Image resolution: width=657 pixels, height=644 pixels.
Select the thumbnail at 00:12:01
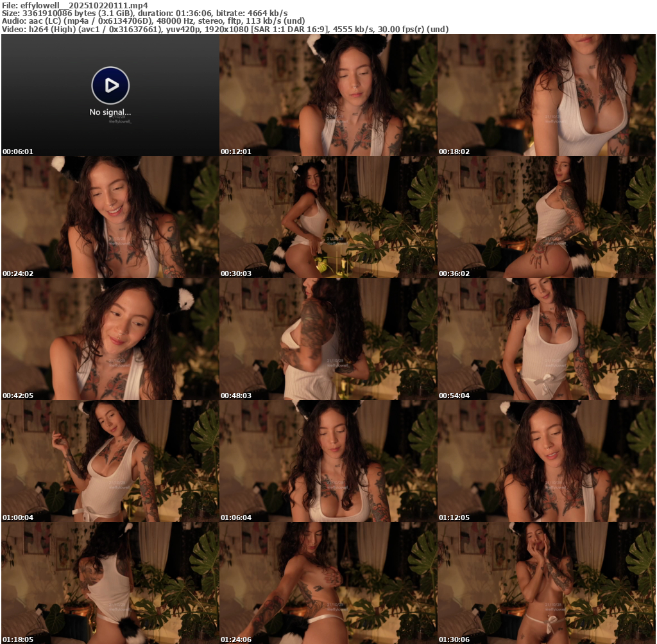pos(328,95)
